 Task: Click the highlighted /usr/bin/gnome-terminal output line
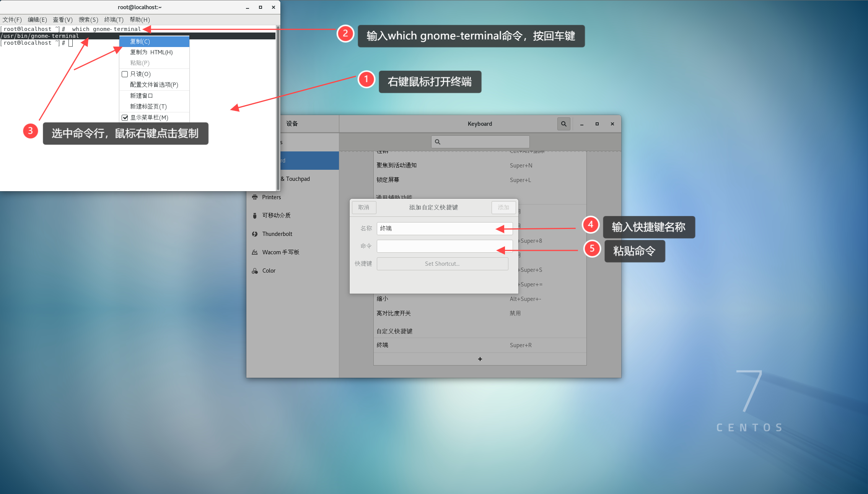[x=138, y=36]
